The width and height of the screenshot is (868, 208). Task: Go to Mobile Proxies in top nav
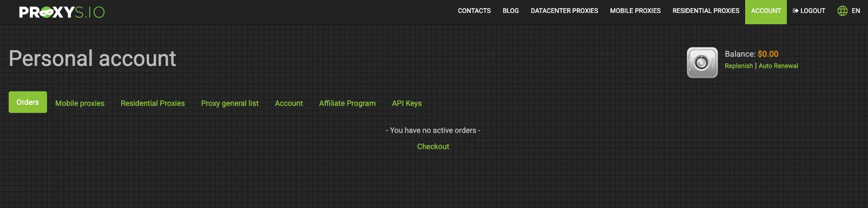click(x=635, y=11)
